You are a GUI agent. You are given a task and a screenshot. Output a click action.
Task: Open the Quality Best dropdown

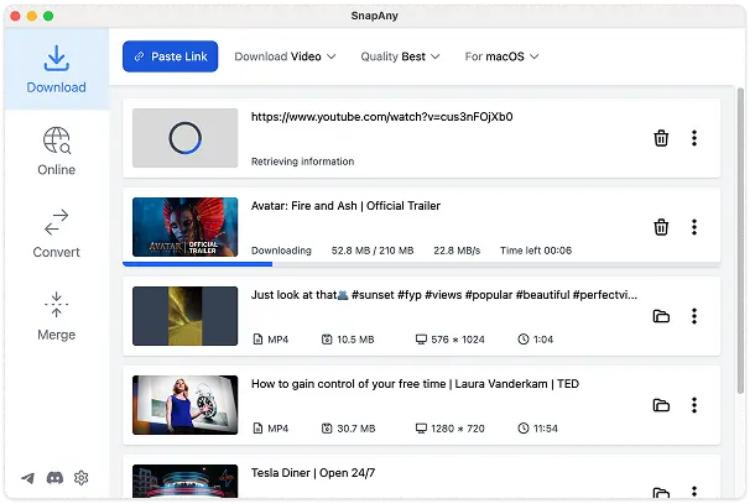tap(400, 56)
